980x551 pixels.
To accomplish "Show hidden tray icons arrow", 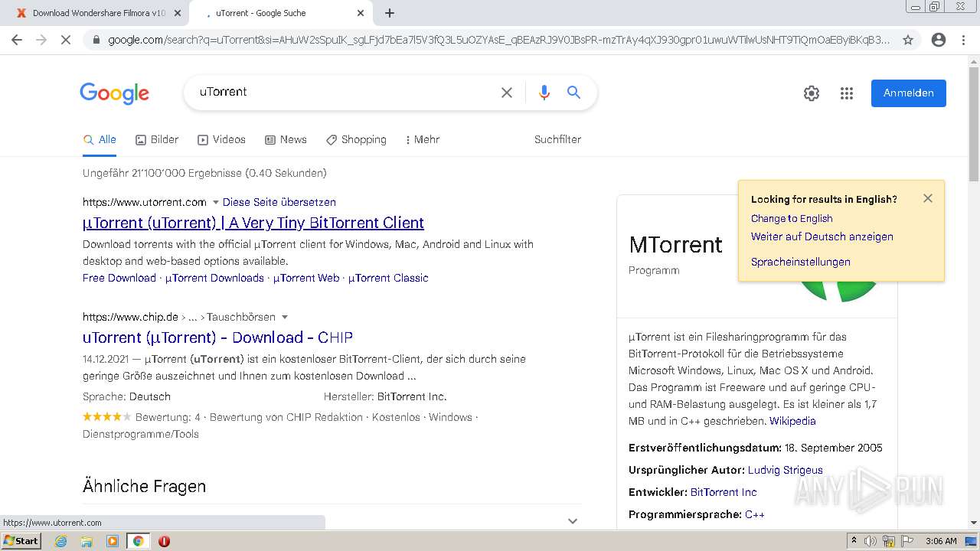I will click(854, 541).
